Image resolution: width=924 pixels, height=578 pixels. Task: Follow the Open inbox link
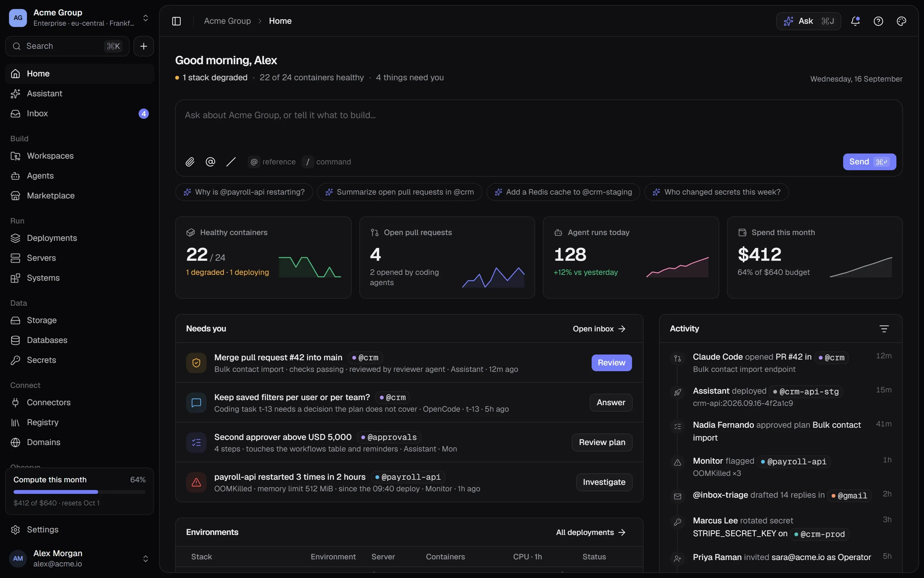point(599,329)
